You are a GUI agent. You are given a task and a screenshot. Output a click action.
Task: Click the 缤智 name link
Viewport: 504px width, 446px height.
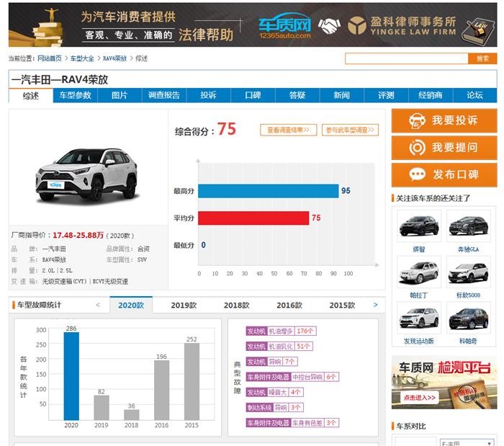(419, 249)
